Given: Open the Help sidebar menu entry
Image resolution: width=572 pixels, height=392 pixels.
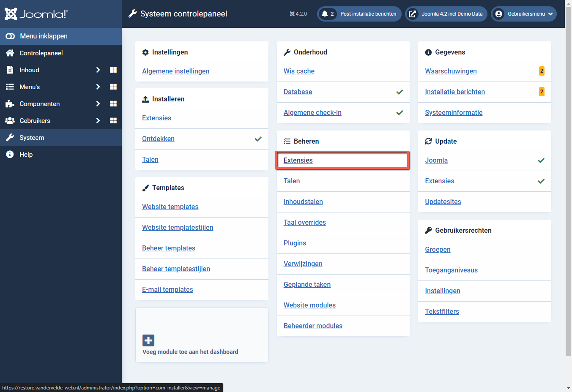Looking at the screenshot, I should point(26,154).
